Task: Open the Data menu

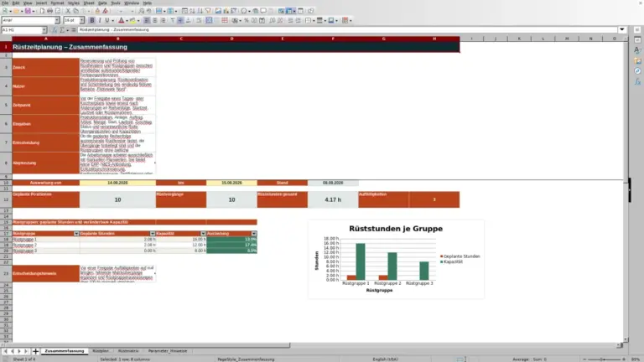Action: pos(102,3)
